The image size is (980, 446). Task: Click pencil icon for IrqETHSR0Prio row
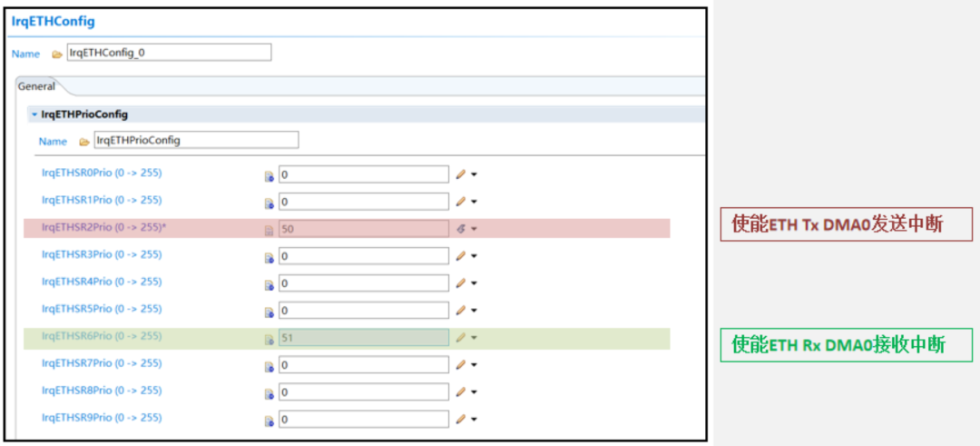coord(461,174)
